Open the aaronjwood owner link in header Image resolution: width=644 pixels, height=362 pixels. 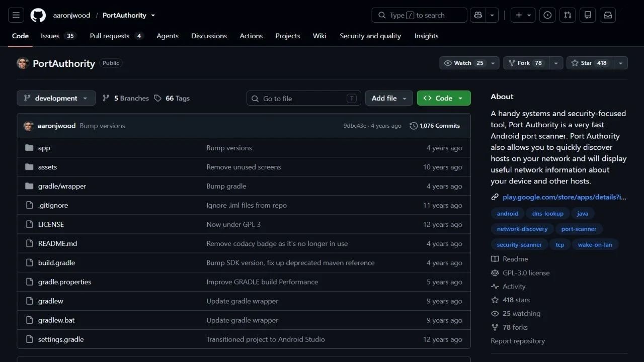pyautogui.click(x=71, y=15)
